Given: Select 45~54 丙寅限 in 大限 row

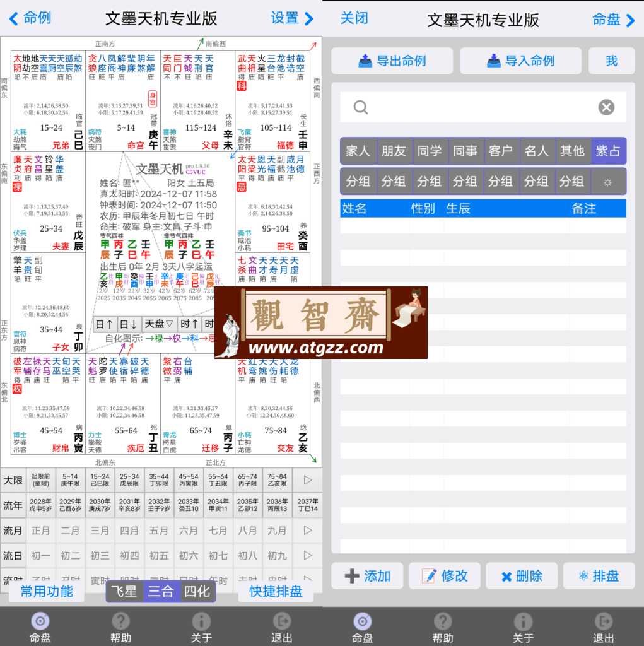Looking at the screenshot, I should (189, 480).
